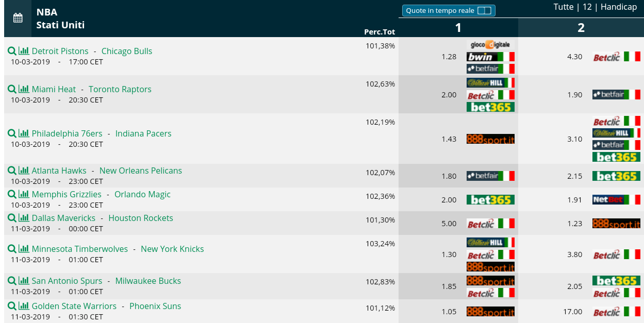Screen dimensions: 644x323
Task: Open statistics chart icon for Philadelphia 76ers match
Action: tap(24, 133)
